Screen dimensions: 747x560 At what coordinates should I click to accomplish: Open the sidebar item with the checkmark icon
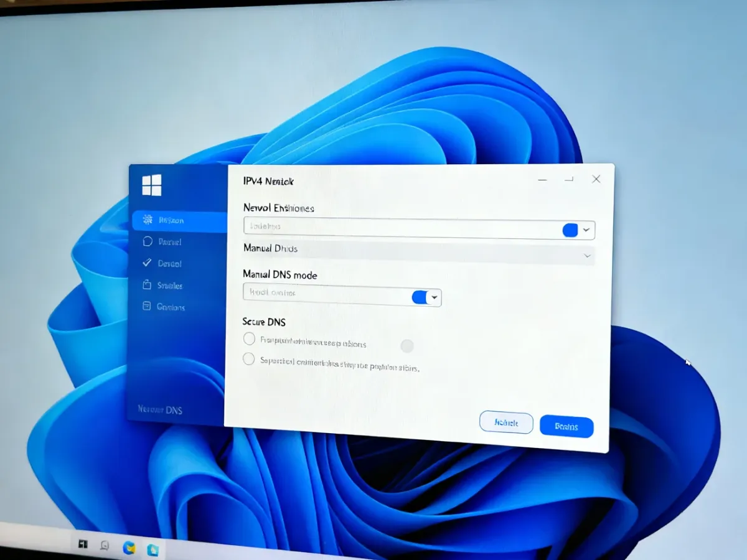[x=163, y=263]
